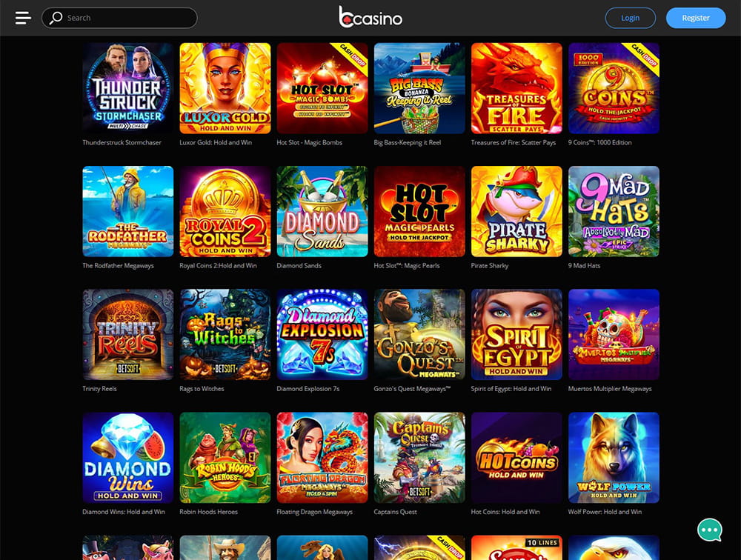Click the bcasino logo

(x=370, y=17)
